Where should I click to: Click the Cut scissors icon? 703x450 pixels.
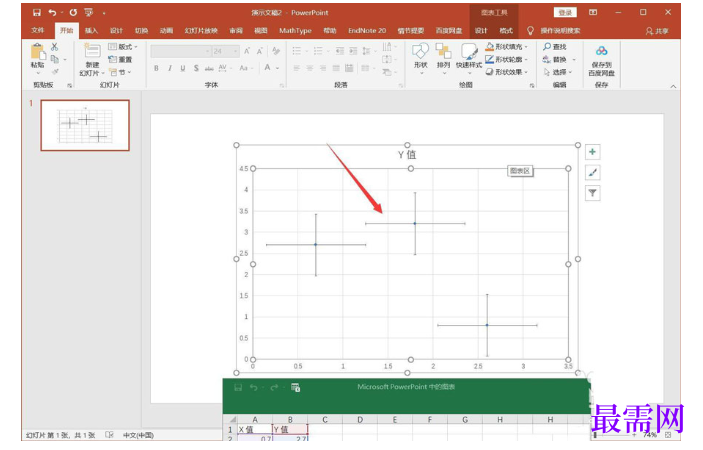coord(54,47)
